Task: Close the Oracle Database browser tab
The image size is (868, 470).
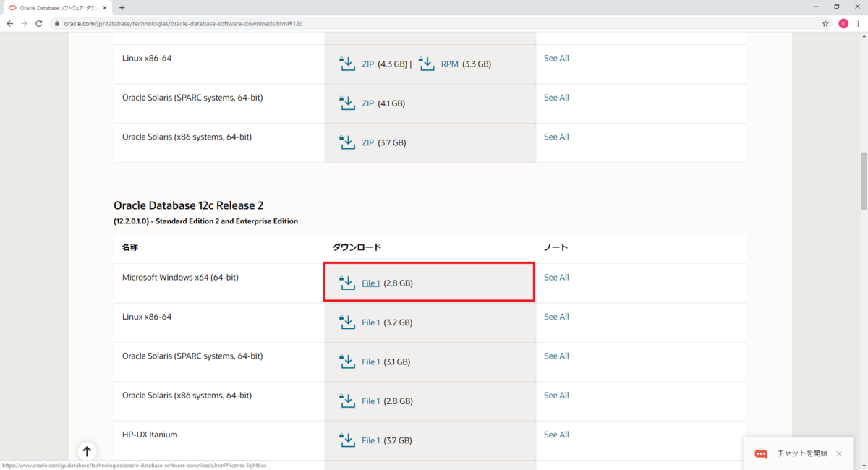Action: click(x=106, y=7)
